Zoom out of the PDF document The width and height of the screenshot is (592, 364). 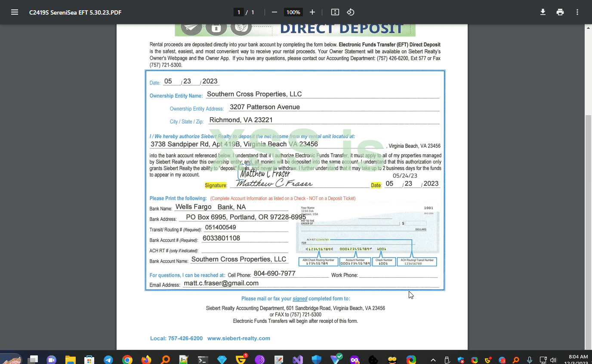(x=274, y=12)
